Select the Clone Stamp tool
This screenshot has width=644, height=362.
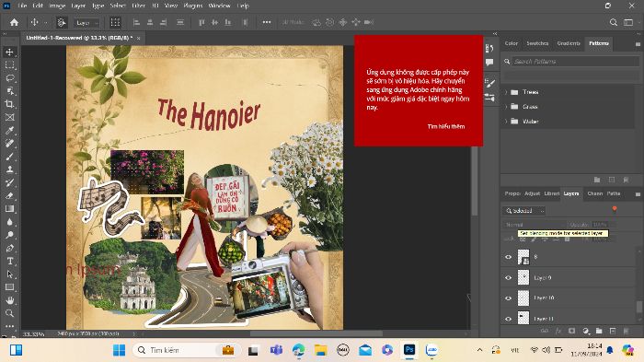[x=10, y=169]
